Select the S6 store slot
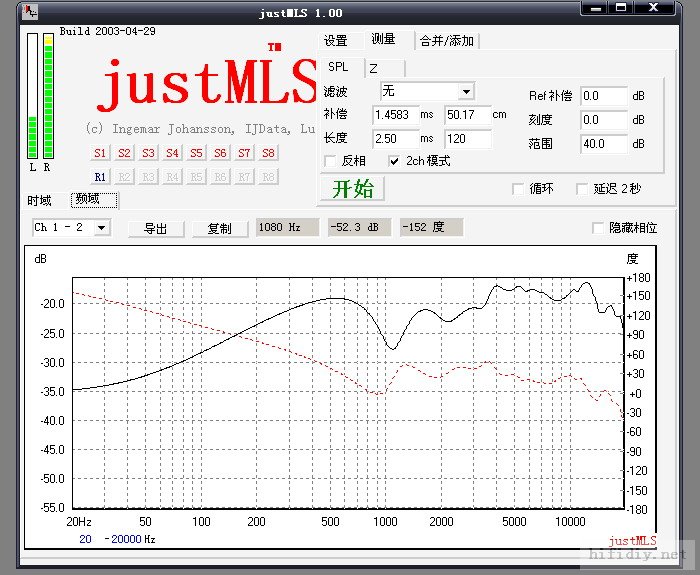This screenshot has width=700, height=575. (220, 153)
